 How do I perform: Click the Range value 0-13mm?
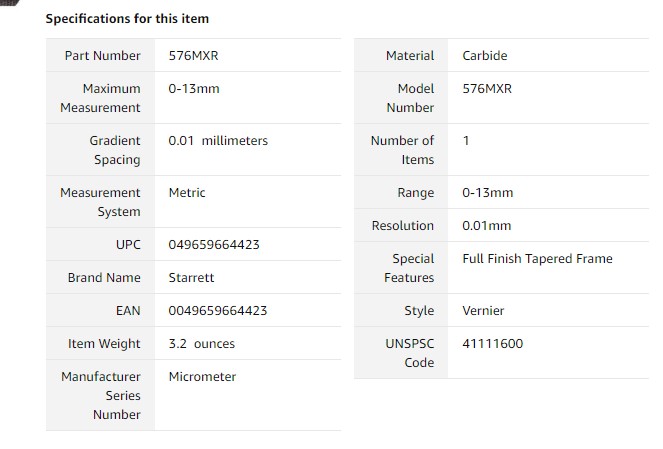tap(487, 193)
